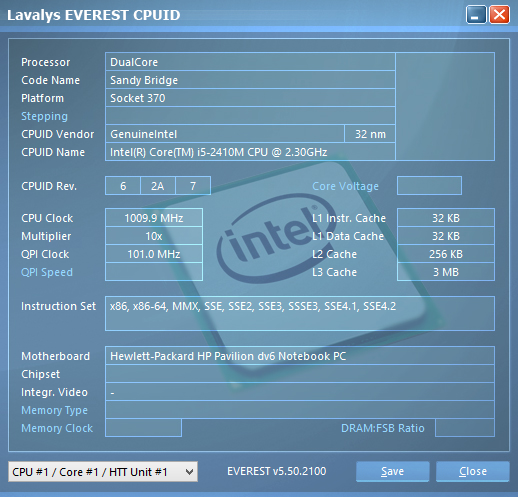Close the window with the red X
The width and height of the screenshot is (518, 497).
(x=499, y=15)
